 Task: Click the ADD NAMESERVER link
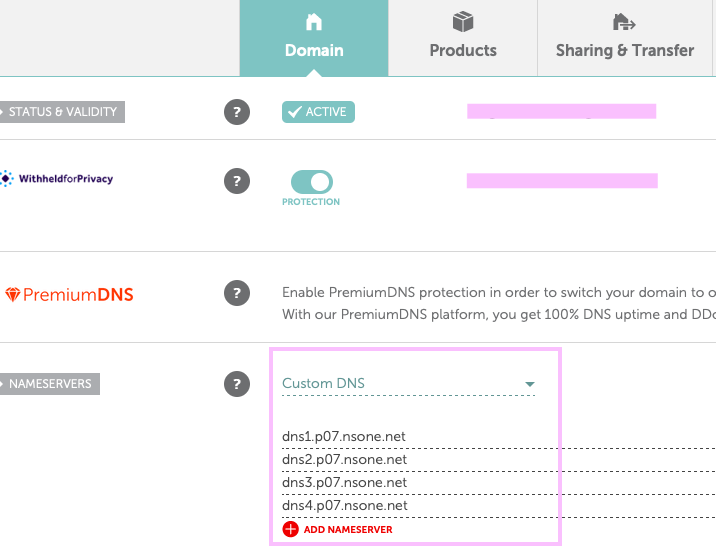tap(348, 530)
